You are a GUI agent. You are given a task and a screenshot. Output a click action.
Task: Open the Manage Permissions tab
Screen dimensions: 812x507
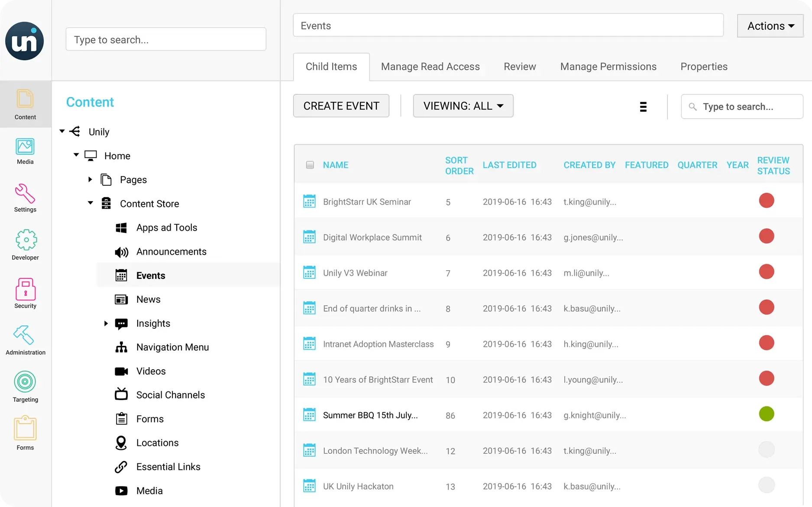click(x=608, y=67)
